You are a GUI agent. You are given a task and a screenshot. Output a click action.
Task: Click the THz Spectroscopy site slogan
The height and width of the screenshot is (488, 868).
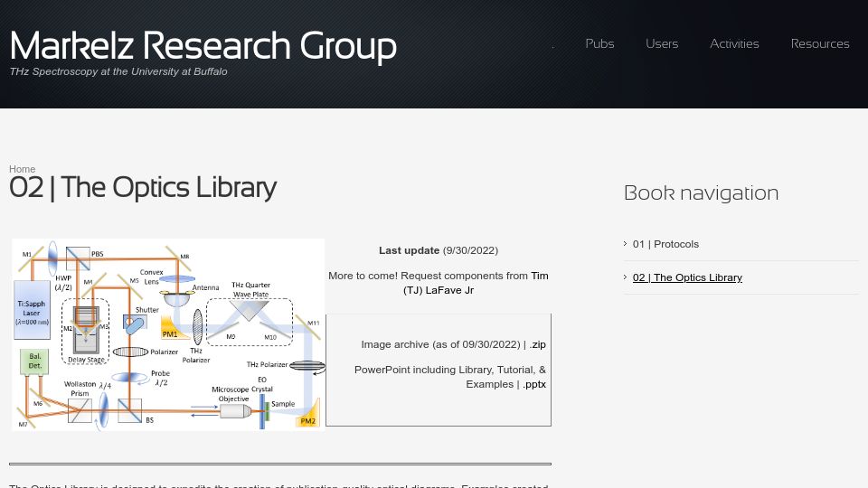point(118,71)
